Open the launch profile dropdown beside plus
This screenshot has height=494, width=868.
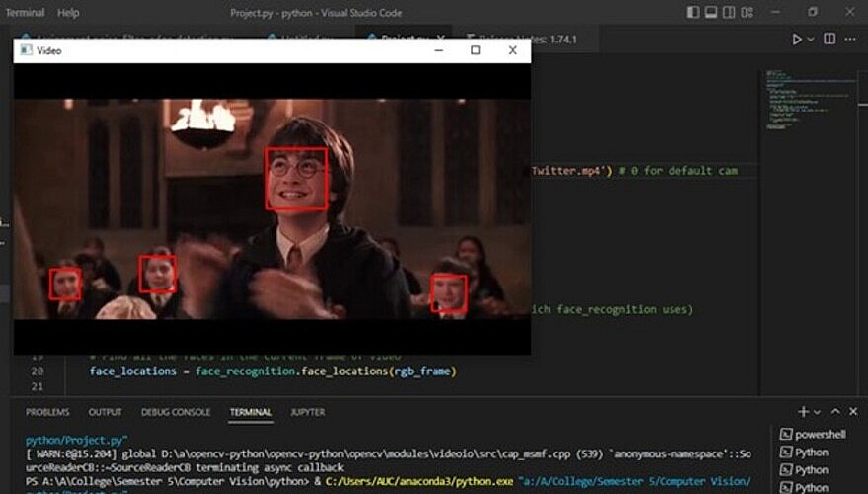(x=817, y=412)
